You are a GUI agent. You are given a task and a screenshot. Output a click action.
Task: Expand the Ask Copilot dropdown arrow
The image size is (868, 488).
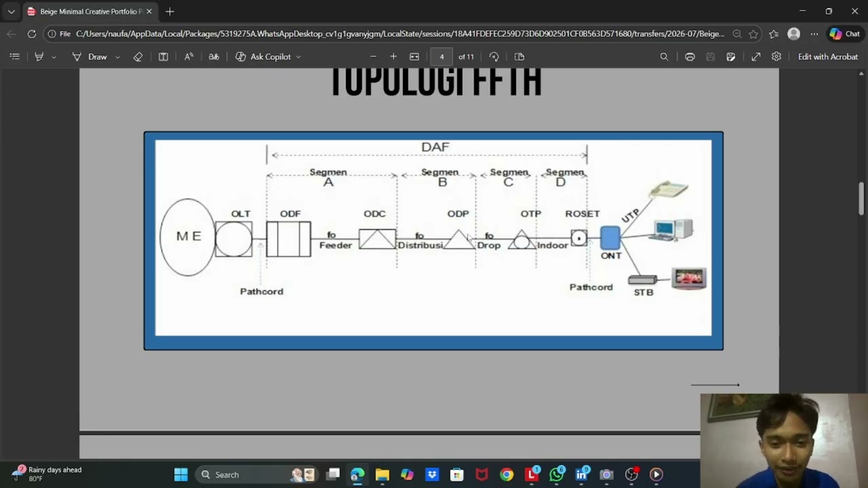[x=298, y=57]
